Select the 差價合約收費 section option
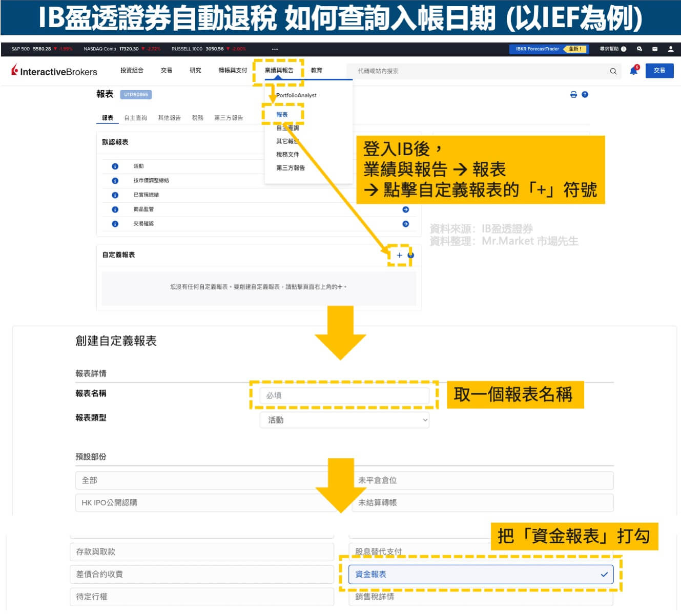The height and width of the screenshot is (616, 681). pyautogui.click(x=202, y=574)
